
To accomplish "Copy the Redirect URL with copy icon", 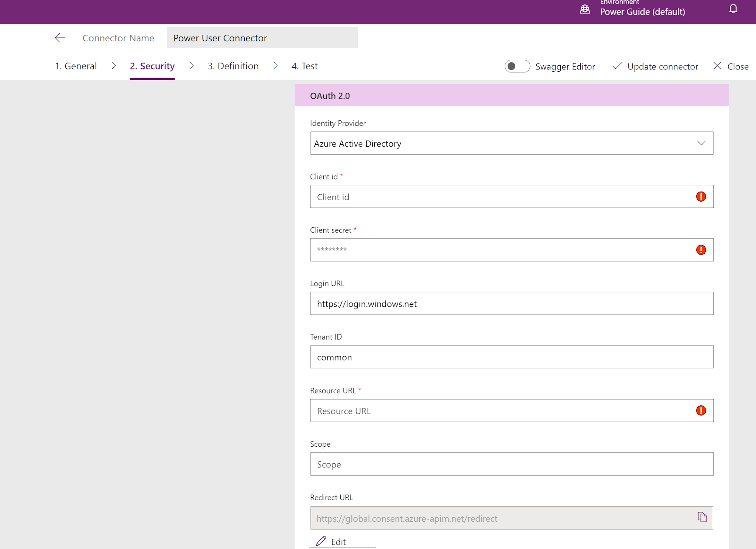I will 702,517.
